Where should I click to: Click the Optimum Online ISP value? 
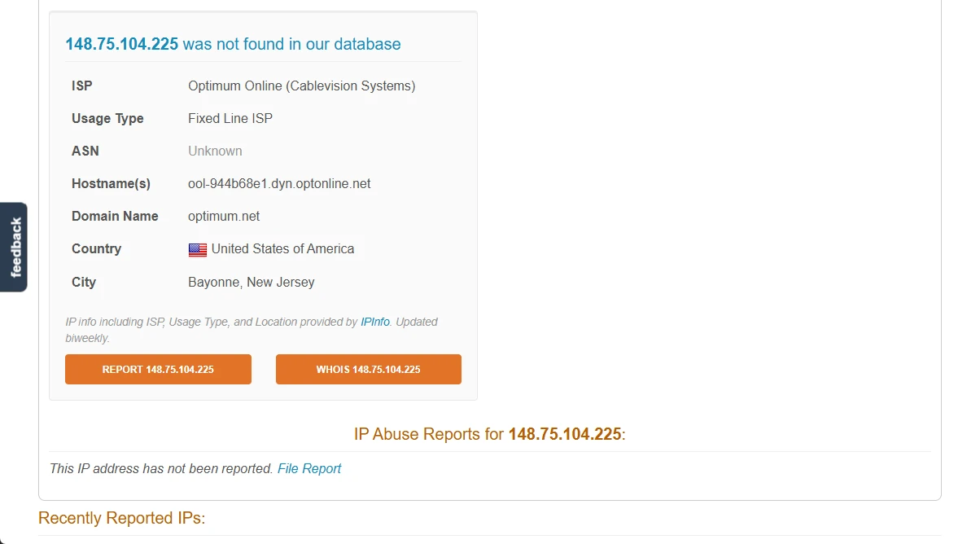302,86
